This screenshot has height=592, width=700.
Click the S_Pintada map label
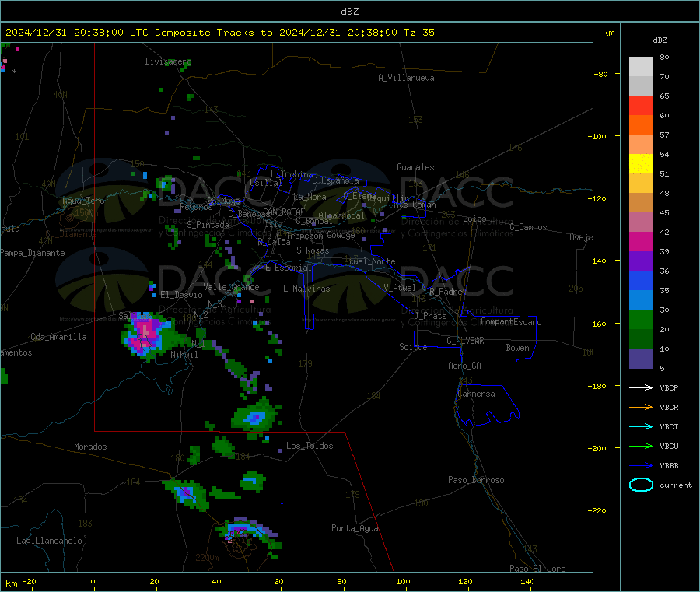[x=208, y=225]
